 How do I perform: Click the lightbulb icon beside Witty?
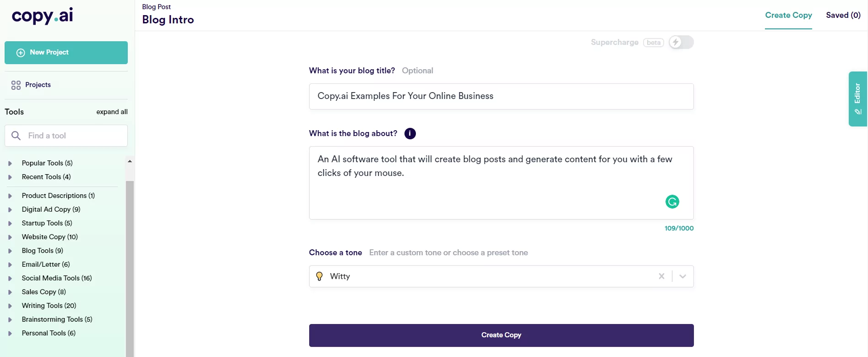pyautogui.click(x=319, y=276)
